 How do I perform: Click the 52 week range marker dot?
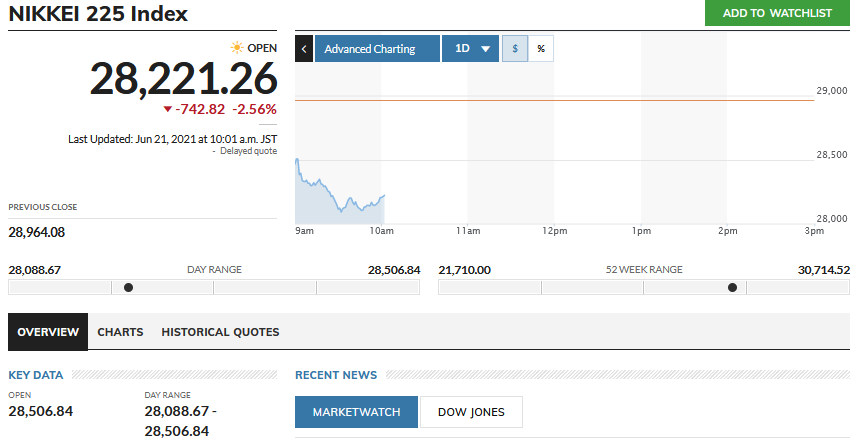(733, 287)
